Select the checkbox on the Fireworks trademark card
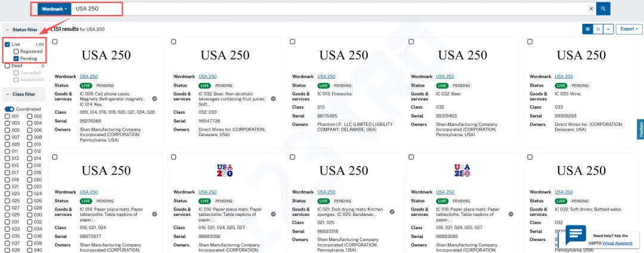The width and height of the screenshot is (644, 253). pyautogui.click(x=292, y=42)
